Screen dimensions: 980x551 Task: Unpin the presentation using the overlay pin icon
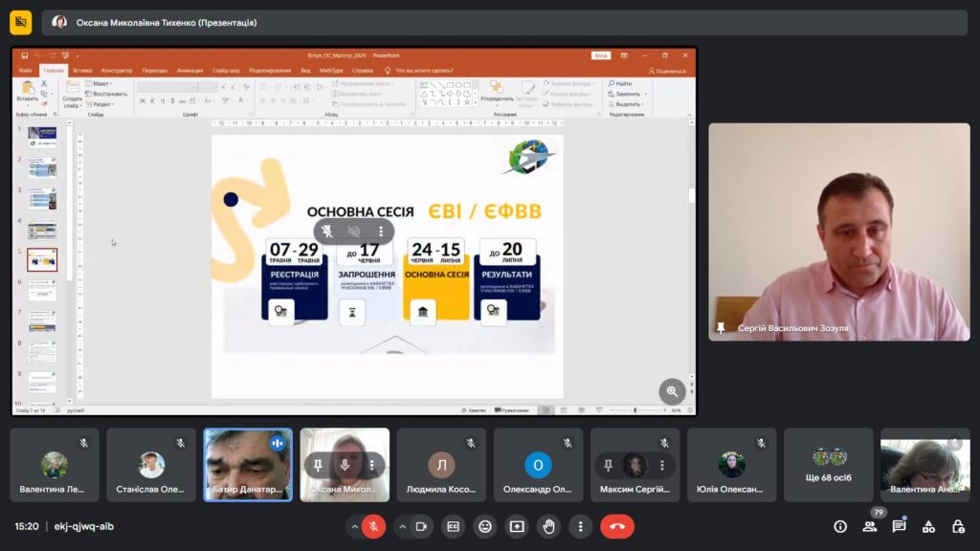coord(327,231)
